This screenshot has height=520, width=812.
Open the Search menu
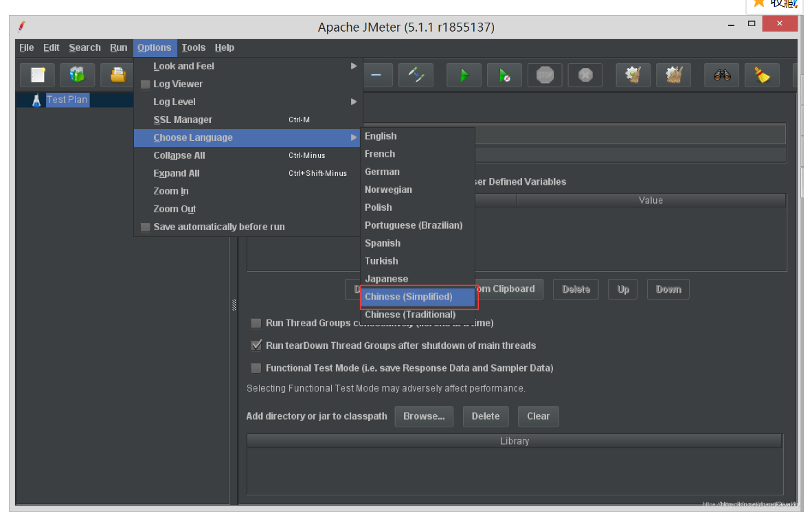click(85, 47)
